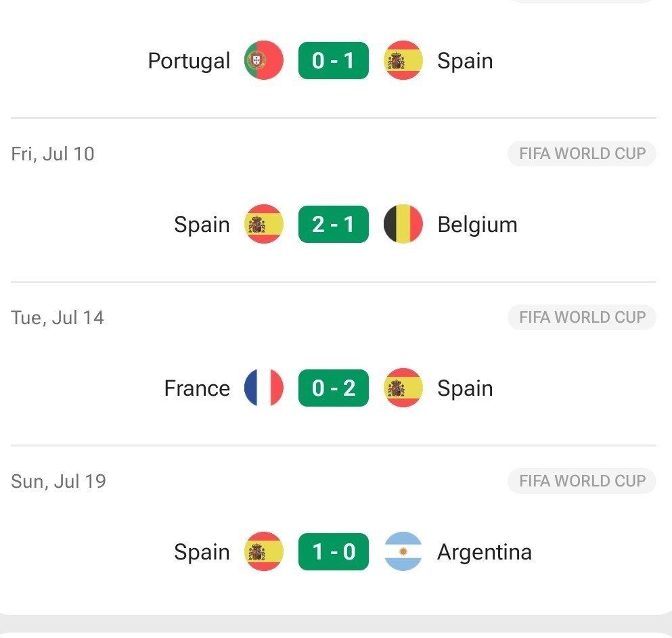The width and height of the screenshot is (672, 638).
Task: Select the Argentina team name
Action: pos(485,552)
